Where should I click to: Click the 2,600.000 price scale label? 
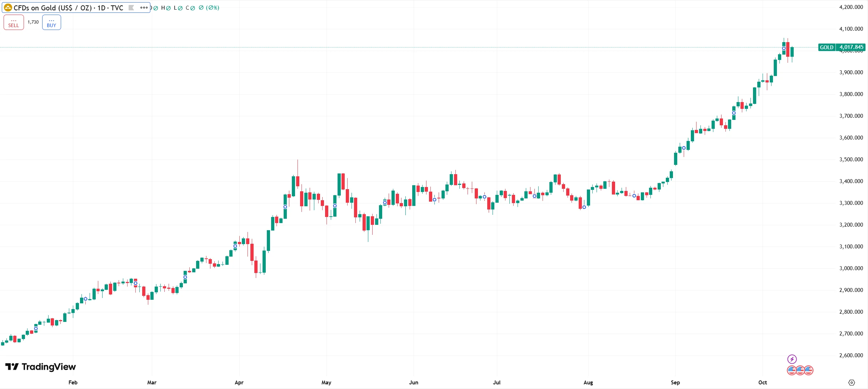851,355
